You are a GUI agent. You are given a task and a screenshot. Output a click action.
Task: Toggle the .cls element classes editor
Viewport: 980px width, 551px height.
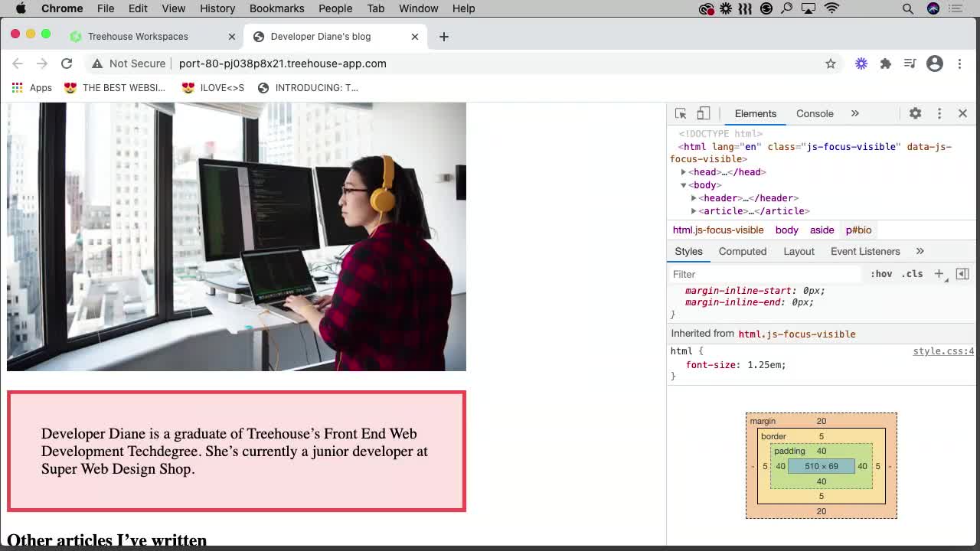913,273
